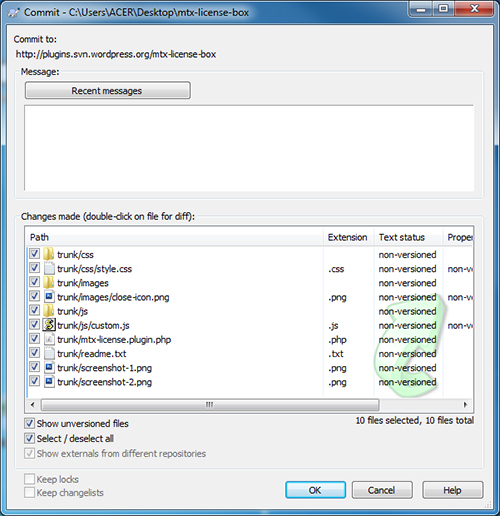Click the image icon of screenshot-1.png

point(49,368)
